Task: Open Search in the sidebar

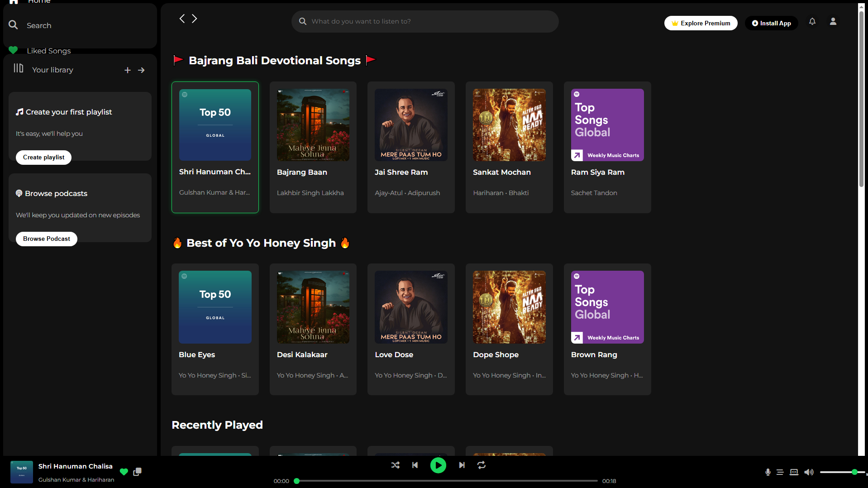Action: [x=39, y=25]
